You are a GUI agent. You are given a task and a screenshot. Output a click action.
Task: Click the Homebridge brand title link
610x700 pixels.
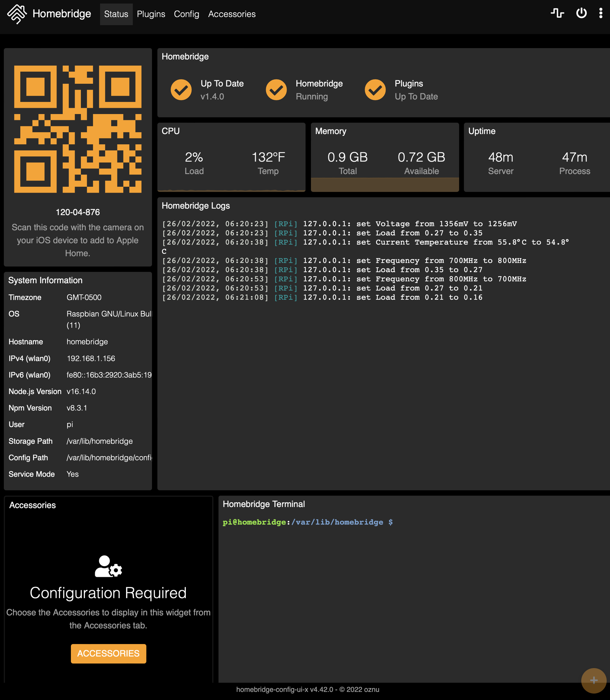(62, 14)
